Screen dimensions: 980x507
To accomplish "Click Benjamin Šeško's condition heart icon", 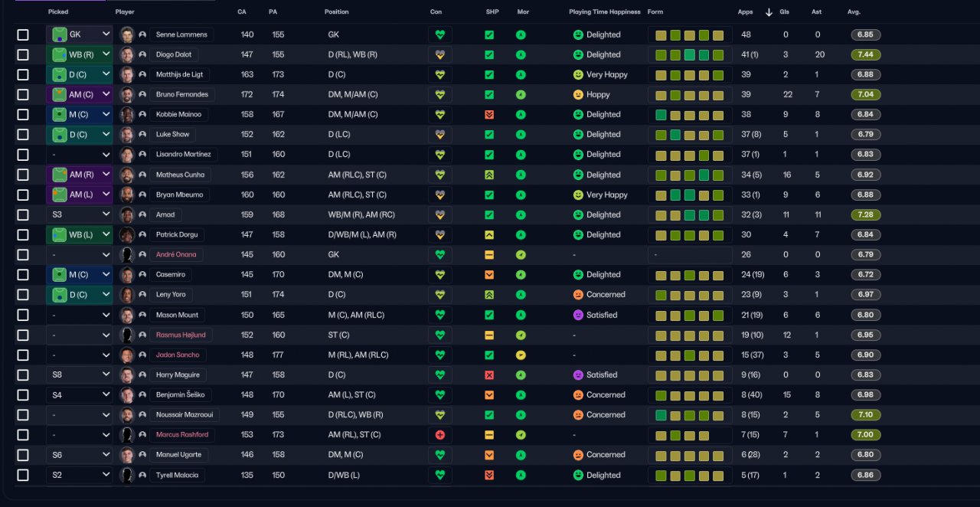I will tap(439, 394).
